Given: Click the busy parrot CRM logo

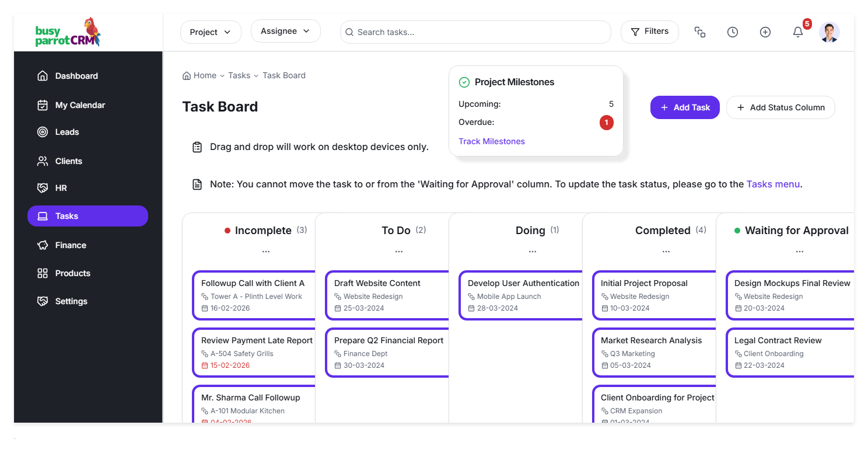Looking at the screenshot, I should pos(68,32).
